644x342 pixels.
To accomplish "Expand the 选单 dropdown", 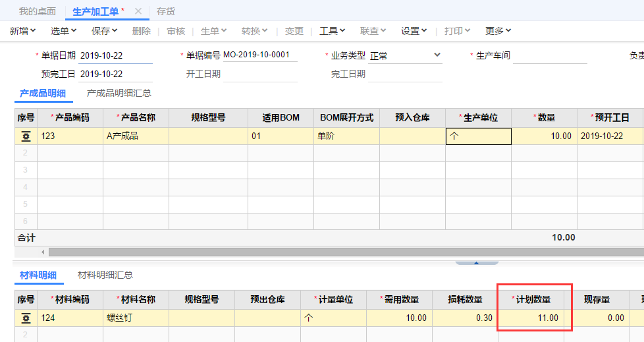I will click(63, 31).
